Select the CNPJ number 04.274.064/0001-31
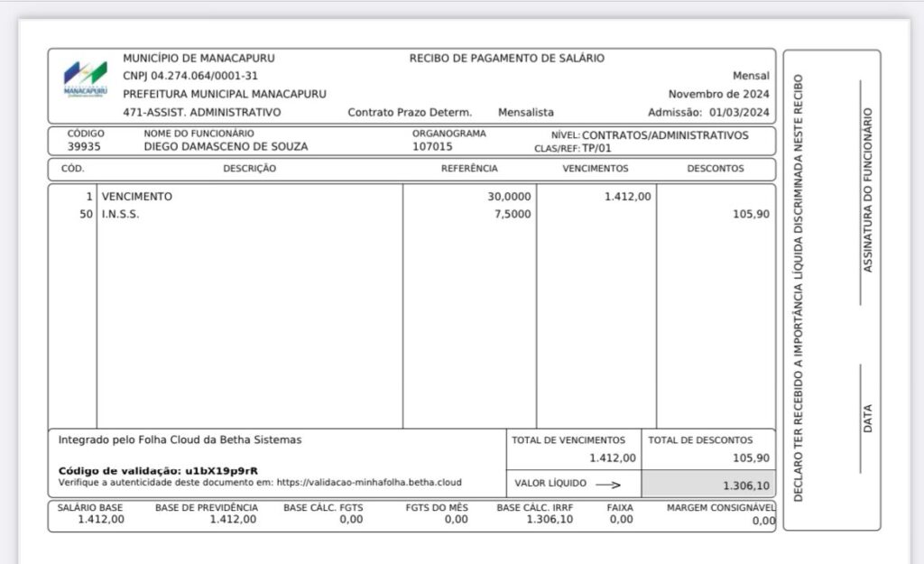Viewport: 924px width, 564px height. (x=205, y=76)
